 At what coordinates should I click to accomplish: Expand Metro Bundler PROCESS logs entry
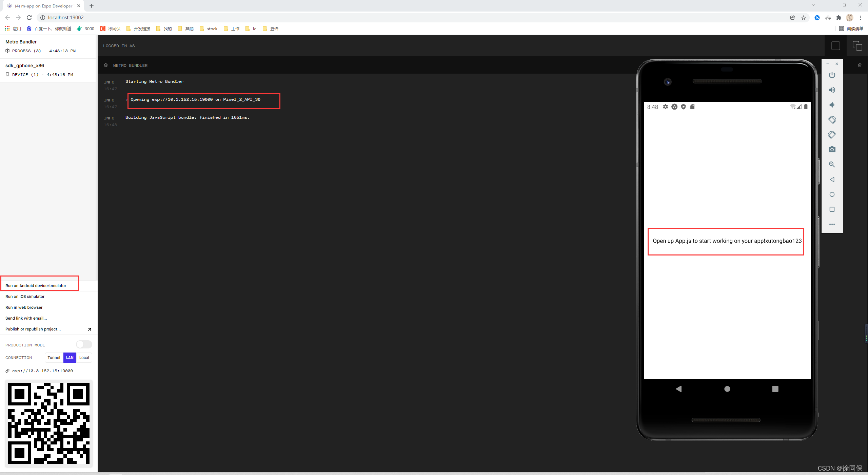pyautogui.click(x=41, y=51)
